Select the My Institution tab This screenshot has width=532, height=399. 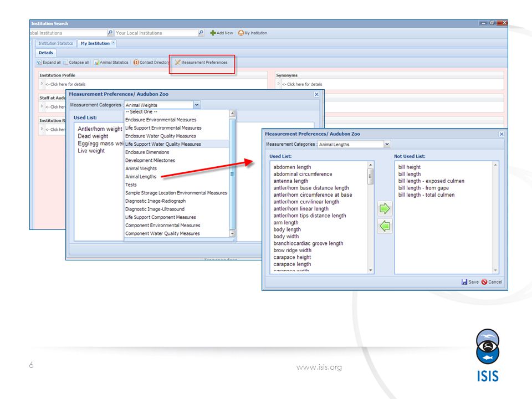[95, 43]
